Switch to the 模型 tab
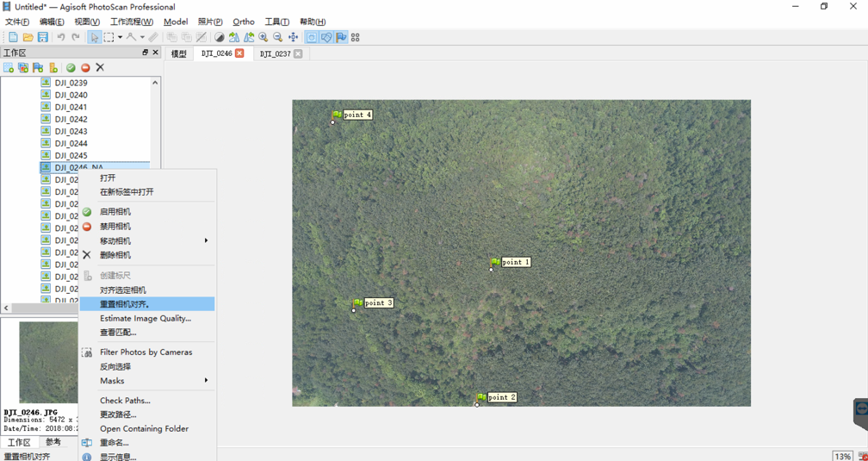 pos(179,53)
